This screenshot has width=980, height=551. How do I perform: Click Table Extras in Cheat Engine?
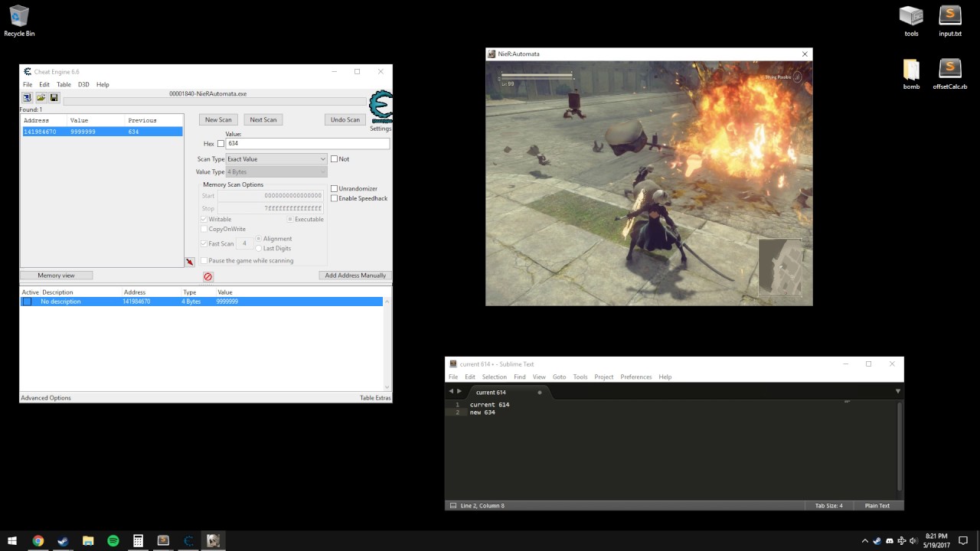point(375,398)
